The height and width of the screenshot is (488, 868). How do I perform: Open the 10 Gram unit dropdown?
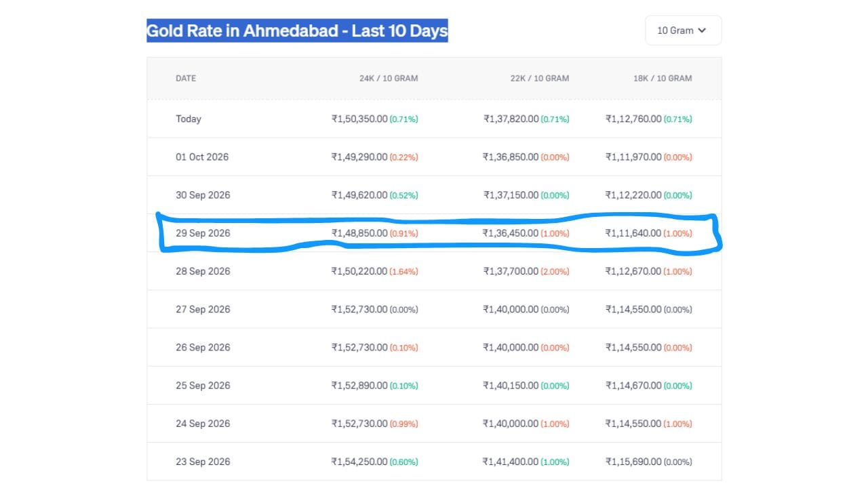tap(683, 30)
